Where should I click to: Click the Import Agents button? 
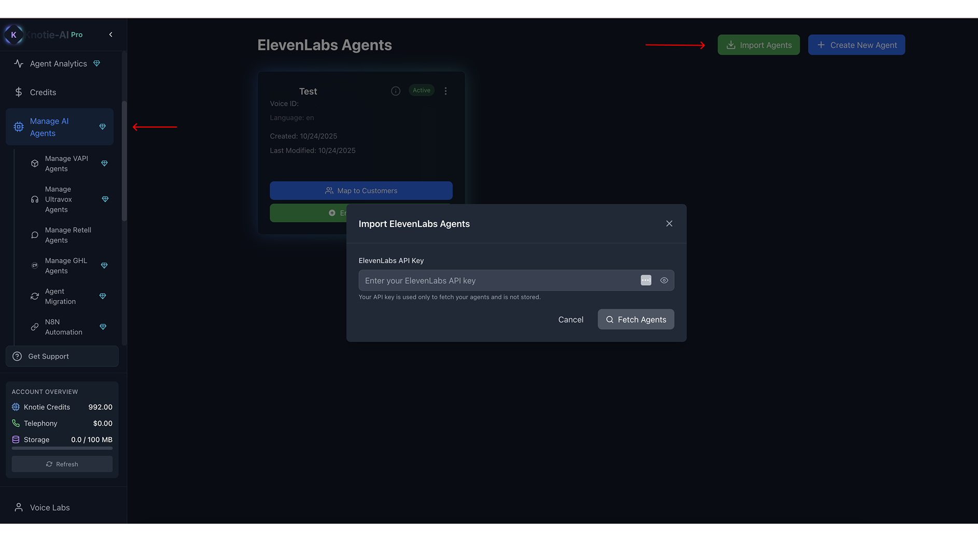pos(759,45)
